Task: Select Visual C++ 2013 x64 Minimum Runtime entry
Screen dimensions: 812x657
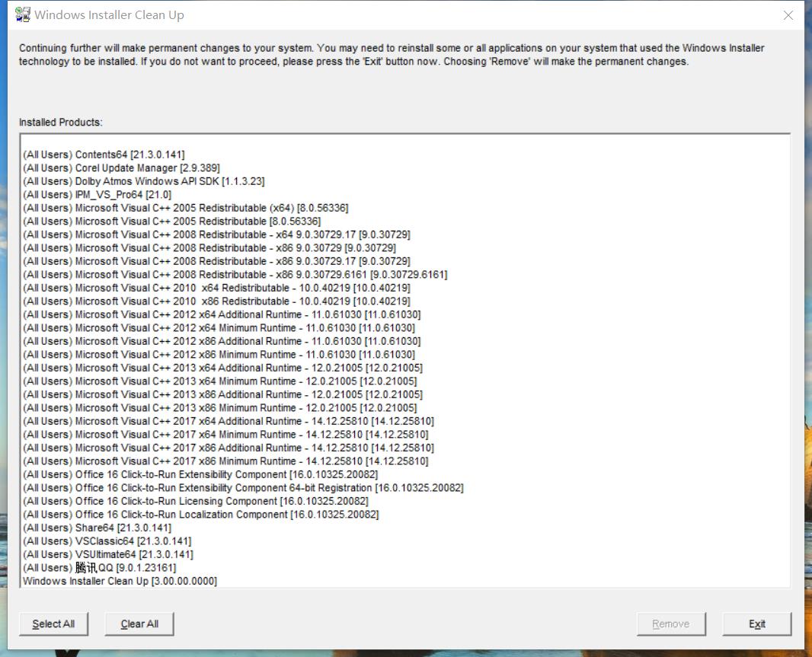Action: coord(219,381)
